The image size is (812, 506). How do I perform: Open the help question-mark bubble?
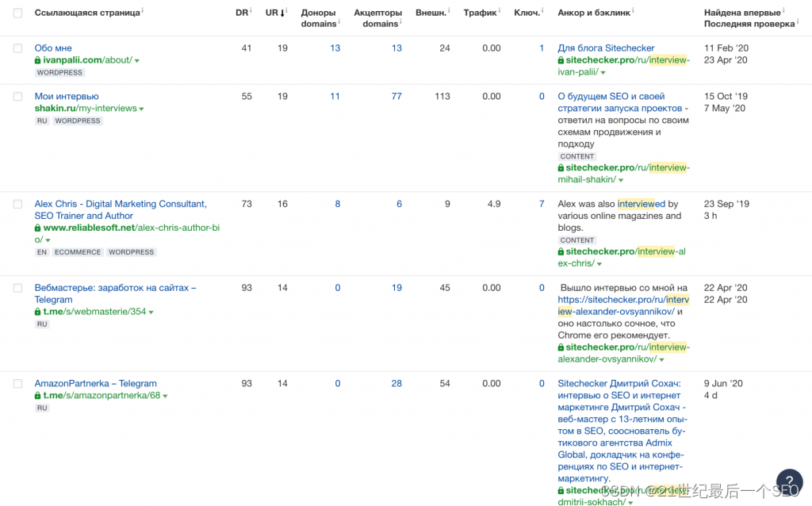pyautogui.click(x=789, y=481)
